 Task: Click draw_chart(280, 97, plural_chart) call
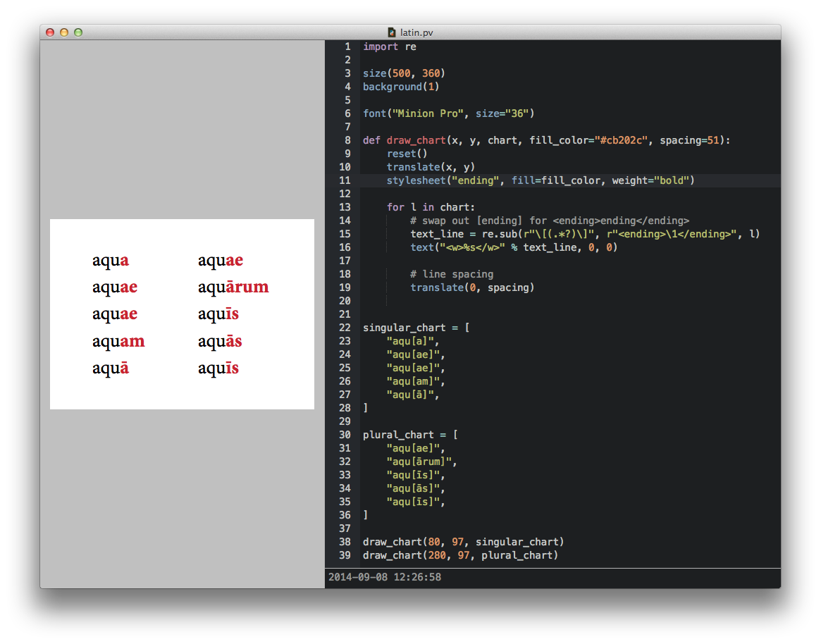(x=460, y=555)
